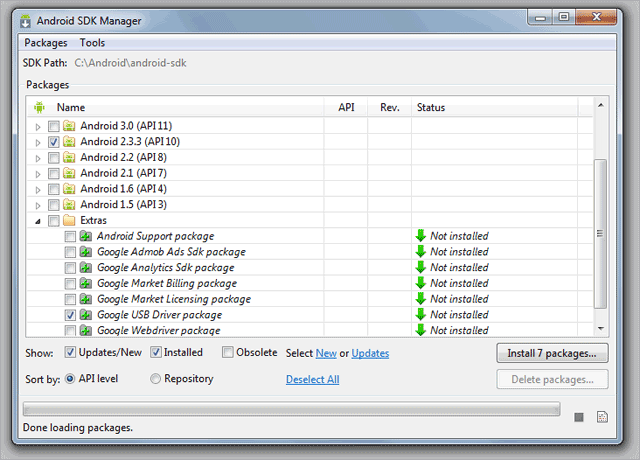
Task: Click the Android 2.1 (API 7) folder icon
Action: pyautogui.click(x=69, y=173)
